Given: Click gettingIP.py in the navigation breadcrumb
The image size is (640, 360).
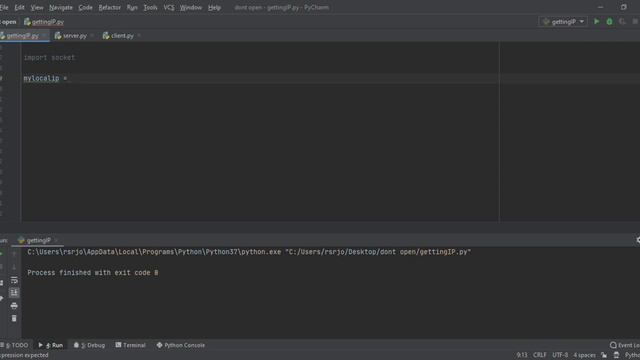Looking at the screenshot, I should 44,22.
